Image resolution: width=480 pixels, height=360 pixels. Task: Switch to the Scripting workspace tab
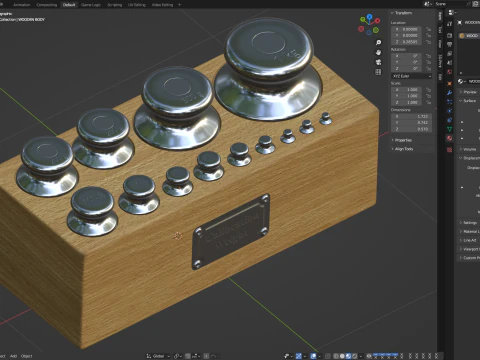click(x=115, y=5)
